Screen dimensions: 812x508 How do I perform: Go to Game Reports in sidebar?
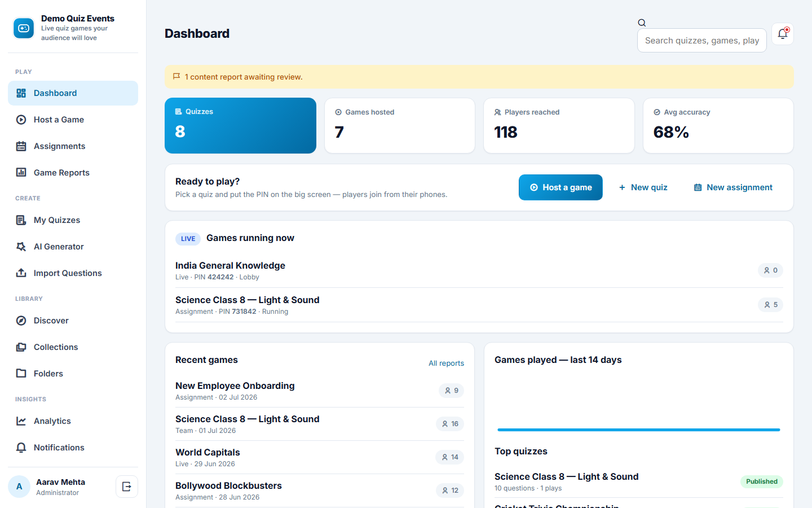73,173
